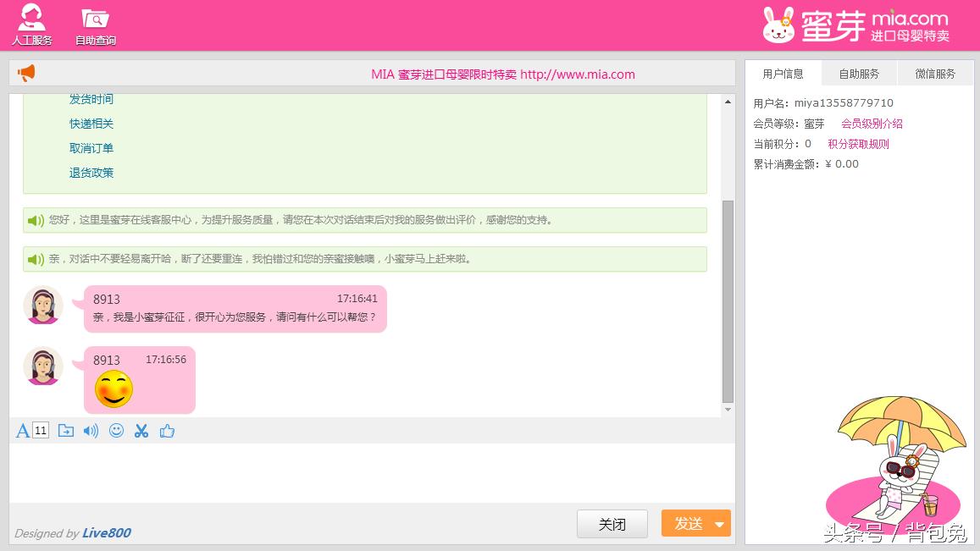Click the chat message input area
The width and height of the screenshot is (980, 551).
click(371, 472)
